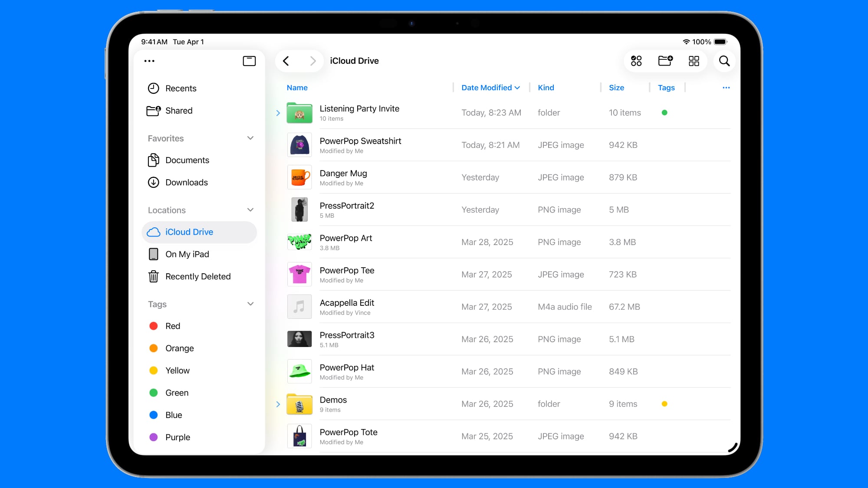Toggle the sidebar visibility icon
868x488 pixels.
(249, 61)
